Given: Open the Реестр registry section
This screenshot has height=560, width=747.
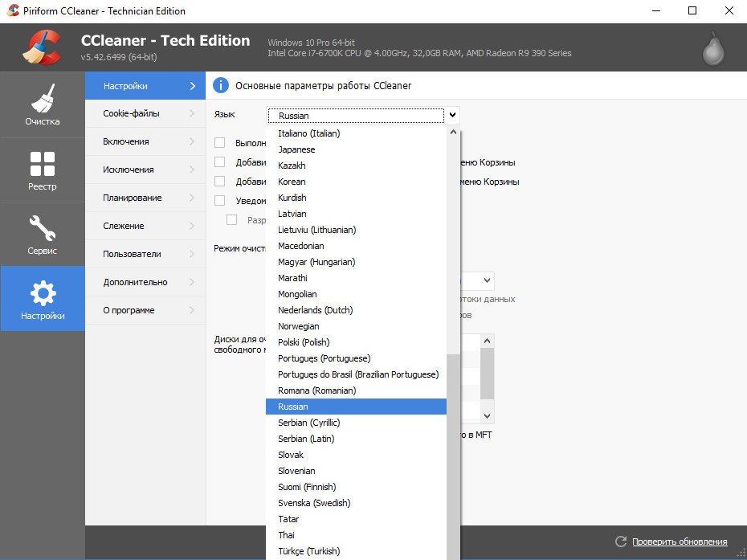Looking at the screenshot, I should pyautogui.click(x=43, y=170).
